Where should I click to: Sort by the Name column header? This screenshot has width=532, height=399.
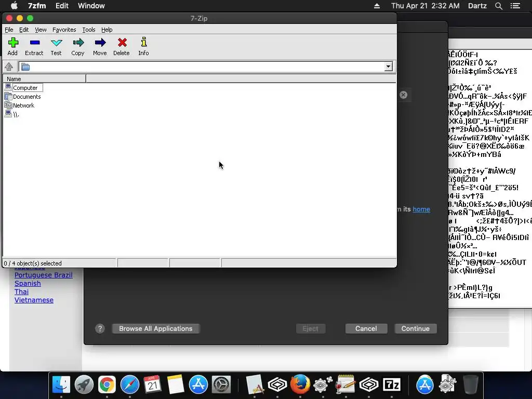tap(45, 79)
